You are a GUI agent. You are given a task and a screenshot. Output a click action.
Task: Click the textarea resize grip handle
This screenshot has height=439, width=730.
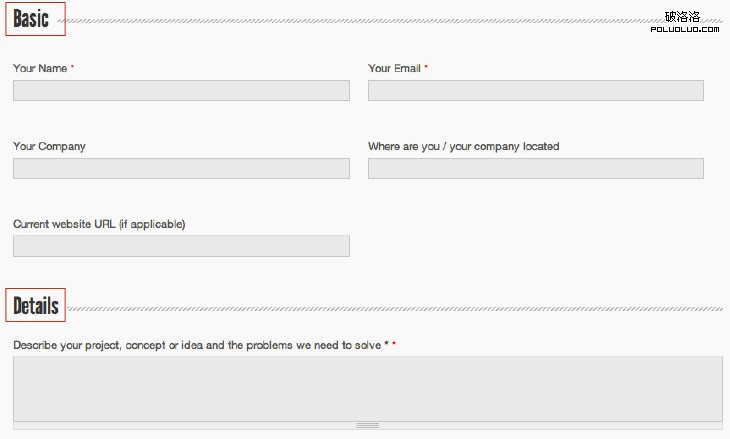367,425
